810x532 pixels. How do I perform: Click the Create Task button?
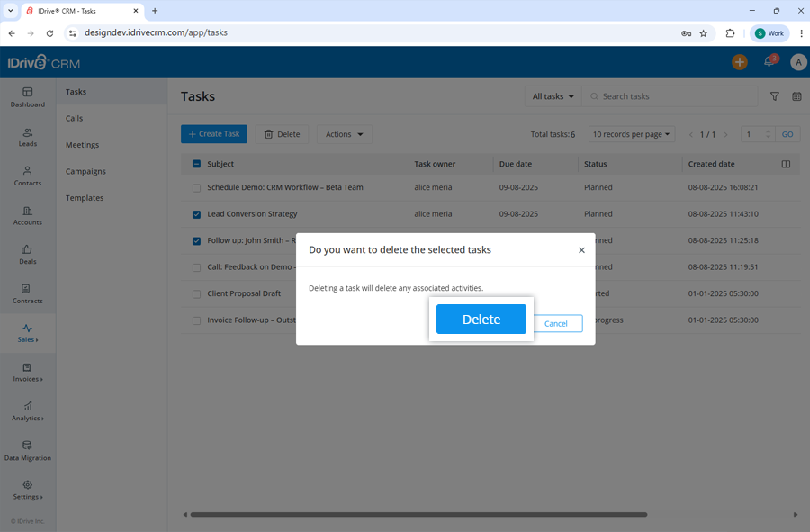[x=213, y=133]
